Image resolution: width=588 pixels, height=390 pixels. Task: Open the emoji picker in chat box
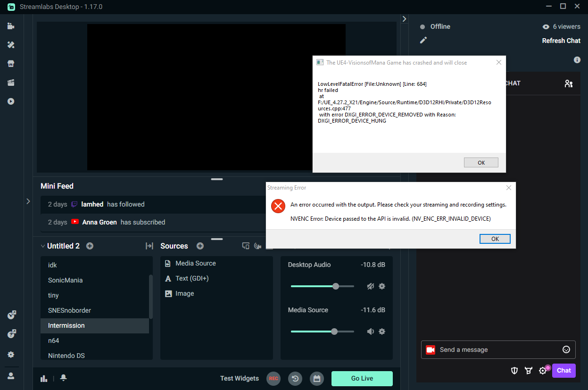coord(566,349)
